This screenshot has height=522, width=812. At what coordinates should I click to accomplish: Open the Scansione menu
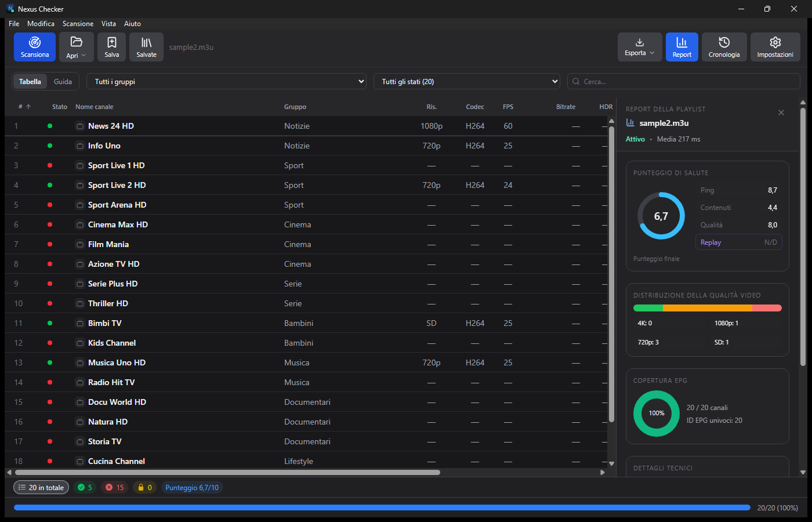78,24
